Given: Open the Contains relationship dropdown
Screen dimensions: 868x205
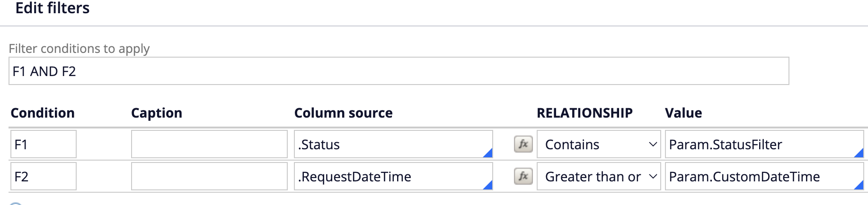Looking at the screenshot, I should pyautogui.click(x=598, y=144).
